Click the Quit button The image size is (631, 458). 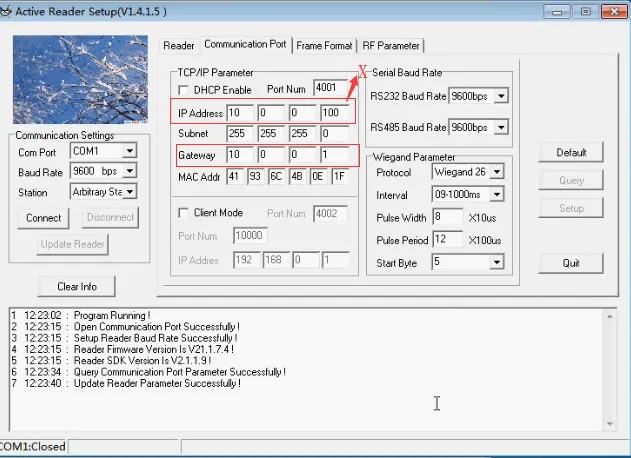click(571, 263)
